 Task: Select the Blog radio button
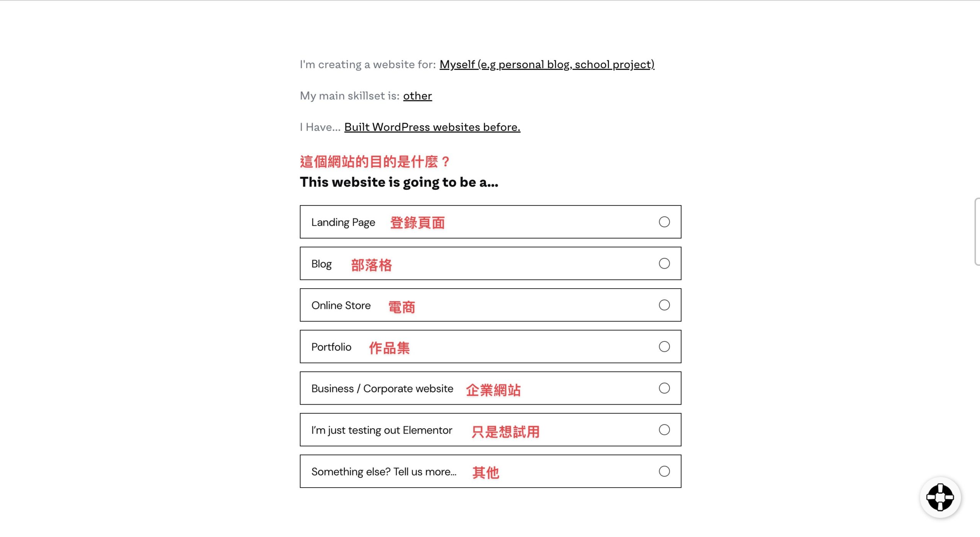point(664,263)
